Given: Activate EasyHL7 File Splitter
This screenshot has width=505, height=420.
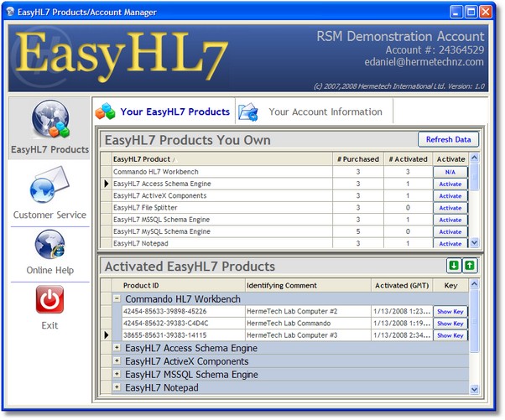Looking at the screenshot, I should [450, 208].
